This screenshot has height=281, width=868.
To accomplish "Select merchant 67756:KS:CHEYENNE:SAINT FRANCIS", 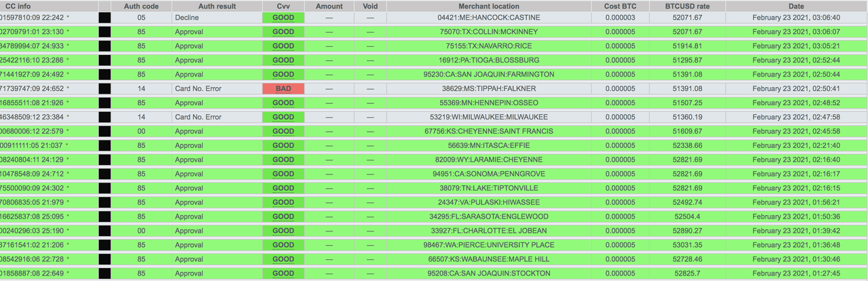I will [488, 132].
